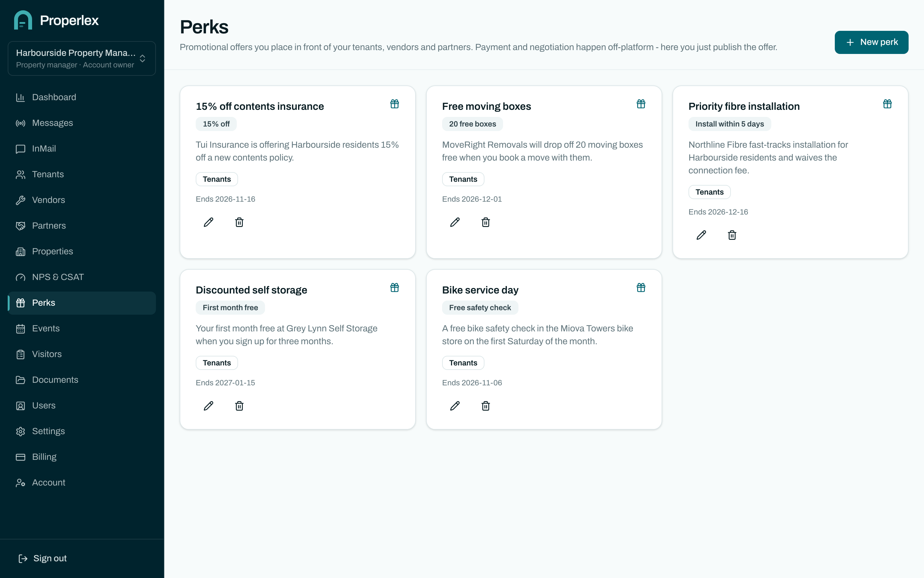
Task: Open Documents from the sidebar
Action: [x=82, y=380]
